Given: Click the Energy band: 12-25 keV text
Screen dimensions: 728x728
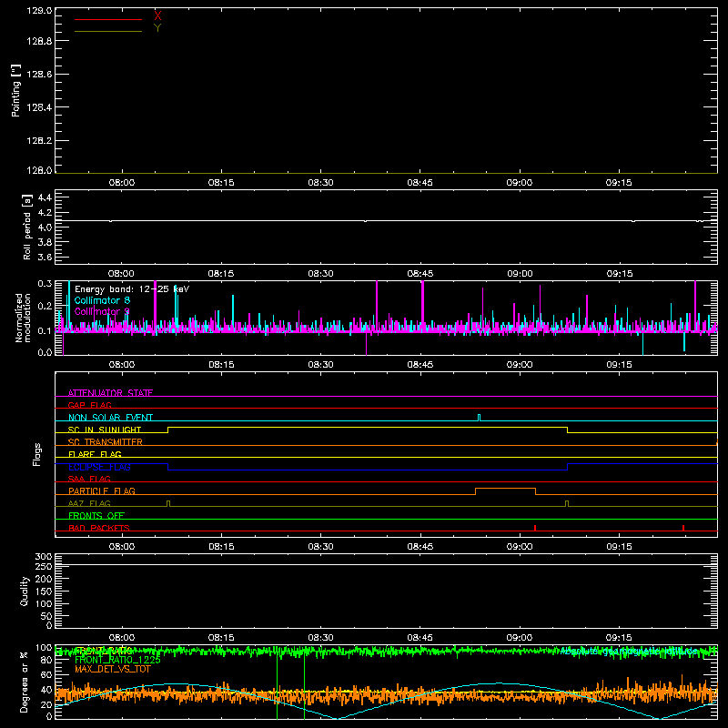Looking at the screenshot, I should click(x=132, y=289).
